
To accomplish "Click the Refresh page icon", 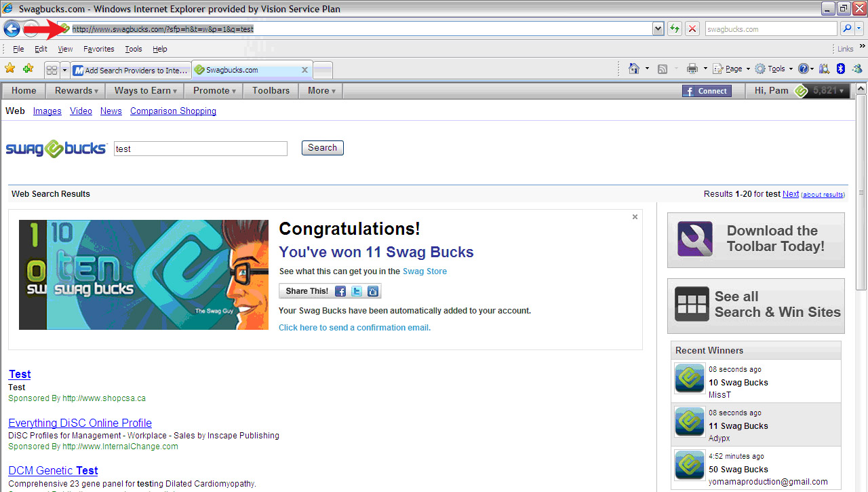I will (x=674, y=29).
